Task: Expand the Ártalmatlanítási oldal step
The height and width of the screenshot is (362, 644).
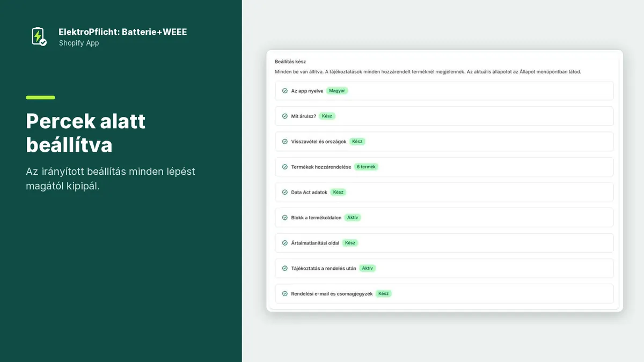Action: (x=444, y=243)
